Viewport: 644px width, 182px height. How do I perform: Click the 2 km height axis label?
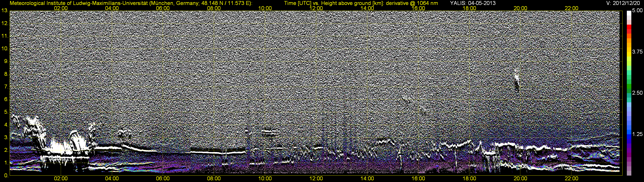6,150
